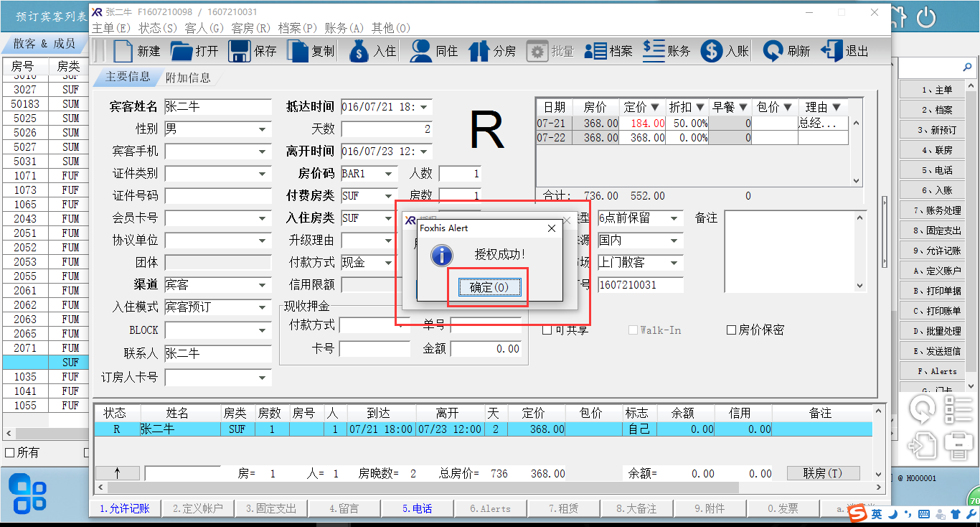Screen dimensions: 980x527
Task: Click the 复制 (Copy) toolbar icon
Action: click(298, 51)
